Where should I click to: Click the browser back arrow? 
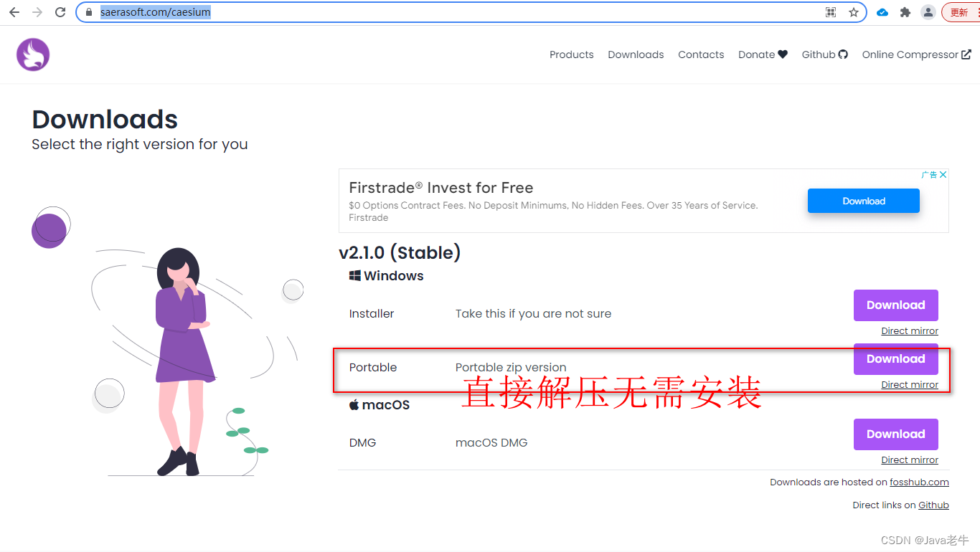14,12
